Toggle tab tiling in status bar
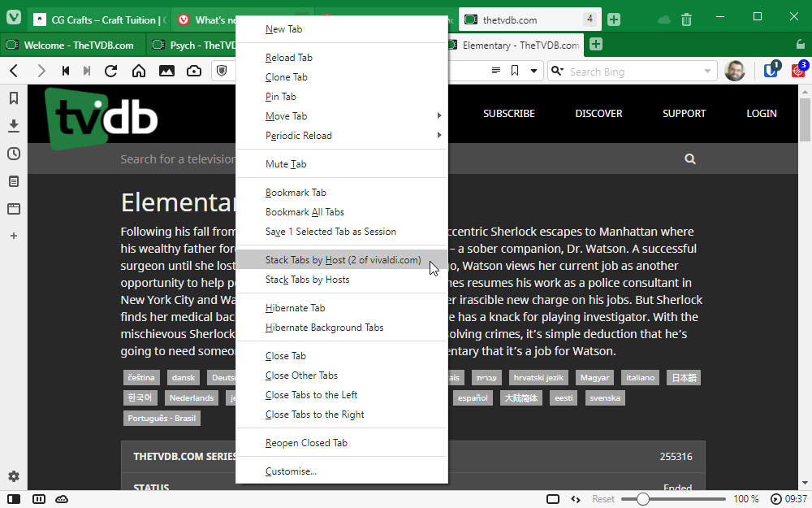The width and height of the screenshot is (812, 508). tap(38, 499)
